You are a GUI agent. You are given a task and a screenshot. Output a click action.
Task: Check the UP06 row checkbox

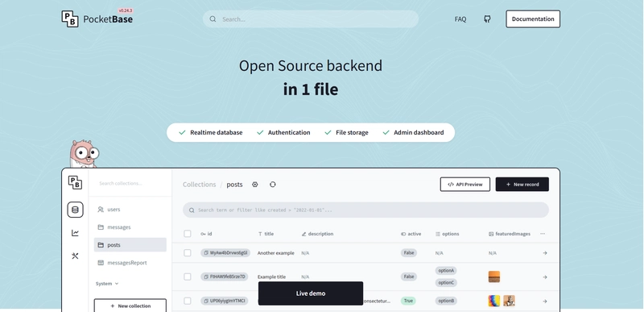pyautogui.click(x=188, y=301)
